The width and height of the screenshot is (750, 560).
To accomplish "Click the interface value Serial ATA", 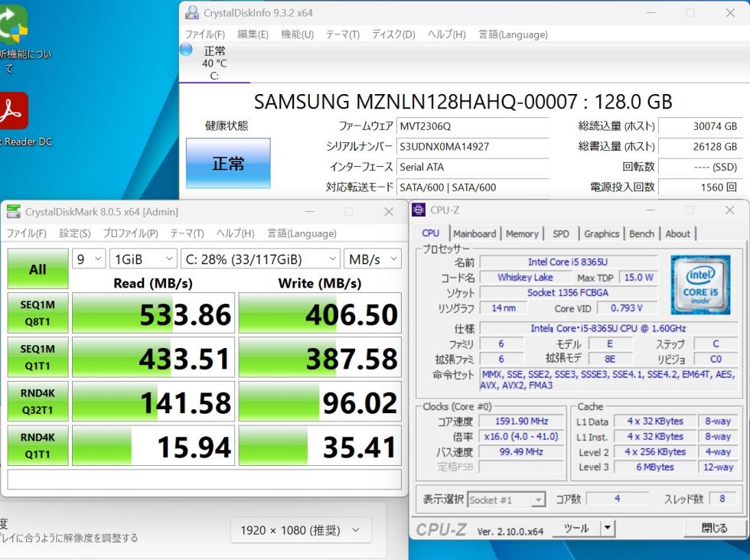I will 472,167.
